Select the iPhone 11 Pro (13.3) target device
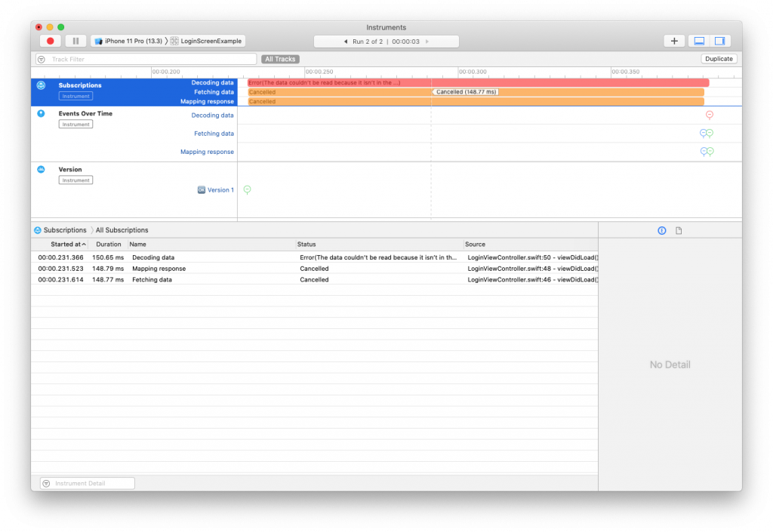This screenshot has height=532, width=773. 128,41
